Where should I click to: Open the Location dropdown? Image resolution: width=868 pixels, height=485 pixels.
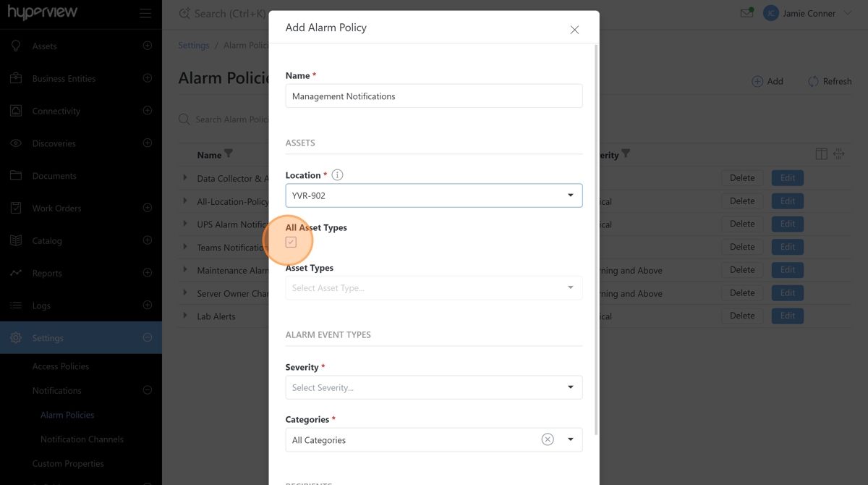tap(434, 195)
